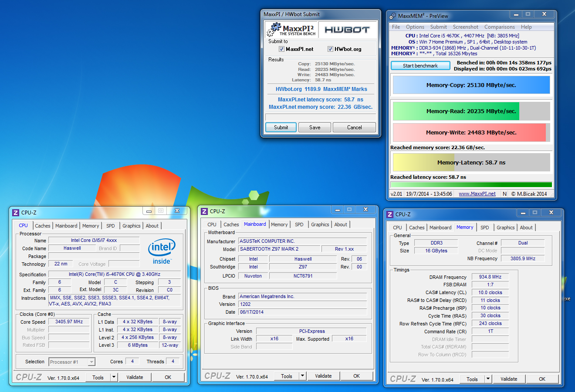Switch to CPU tab in CPU-Z Mainboard window

point(212,224)
